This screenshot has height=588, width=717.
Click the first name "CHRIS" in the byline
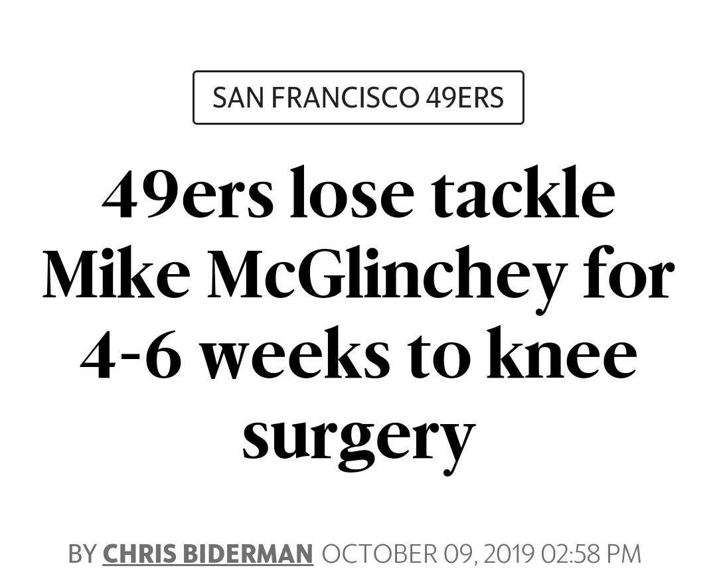(140, 553)
